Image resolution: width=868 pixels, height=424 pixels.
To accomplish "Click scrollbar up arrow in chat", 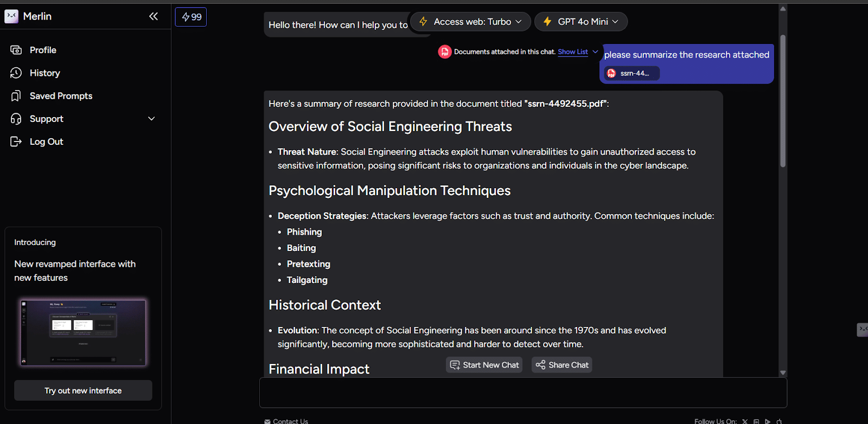I will coord(783,9).
